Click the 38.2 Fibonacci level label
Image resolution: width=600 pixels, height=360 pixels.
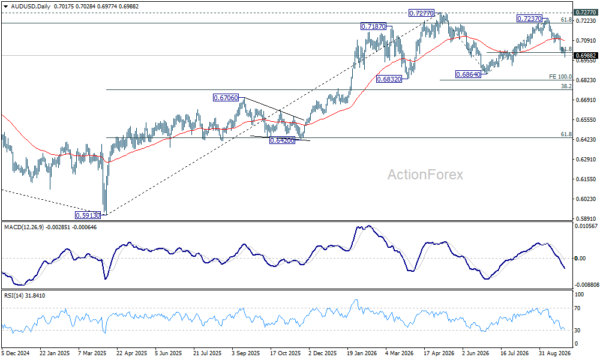[566, 86]
